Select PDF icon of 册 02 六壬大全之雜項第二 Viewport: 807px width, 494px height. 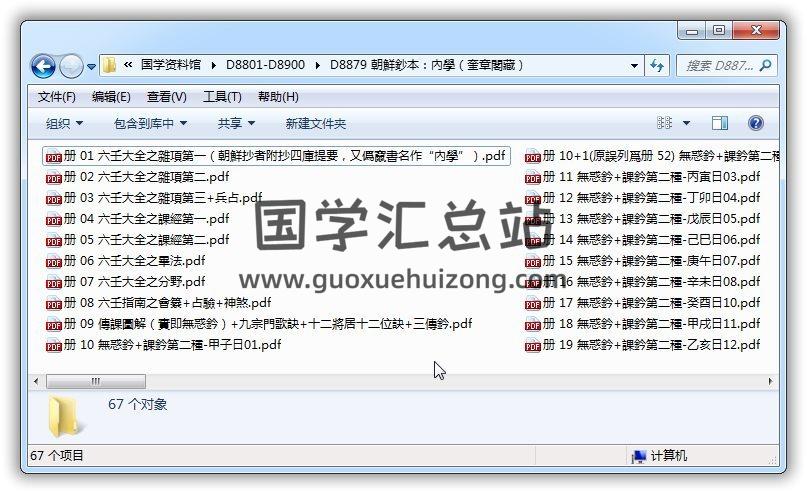(54, 178)
